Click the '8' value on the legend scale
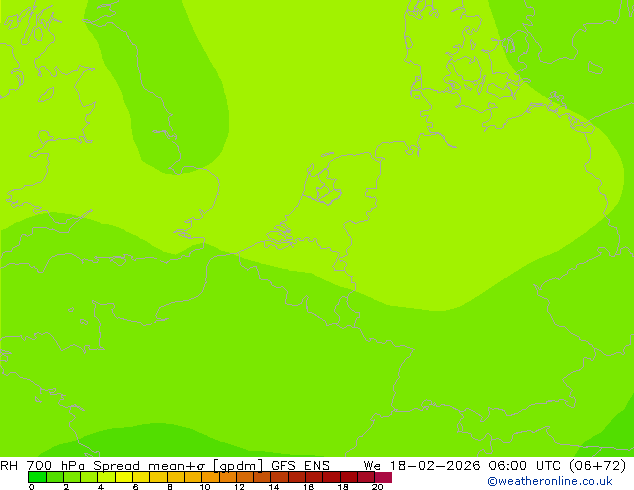Screen dimensions: 634x490 tap(170, 487)
